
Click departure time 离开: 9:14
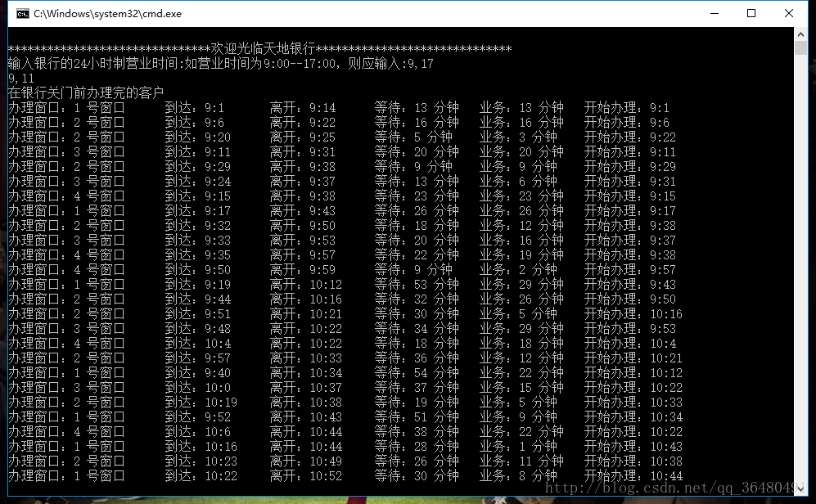click(x=303, y=108)
